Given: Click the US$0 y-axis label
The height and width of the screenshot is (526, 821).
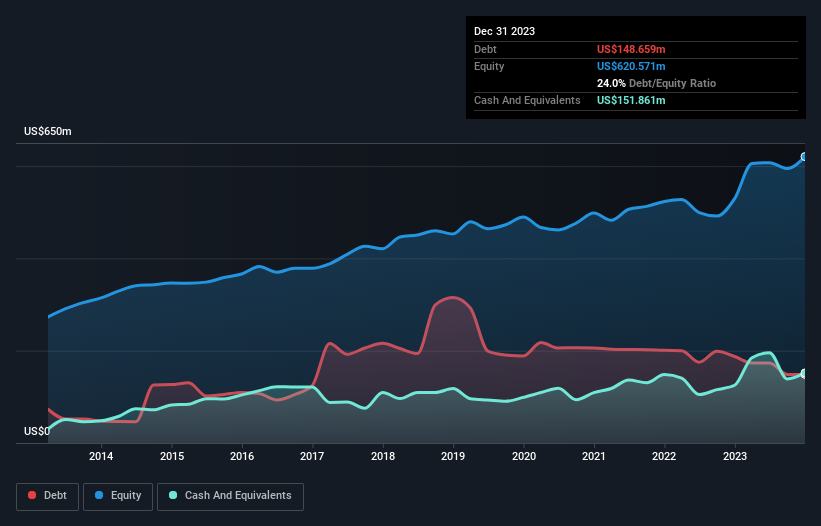Looking at the screenshot, I should point(37,431).
